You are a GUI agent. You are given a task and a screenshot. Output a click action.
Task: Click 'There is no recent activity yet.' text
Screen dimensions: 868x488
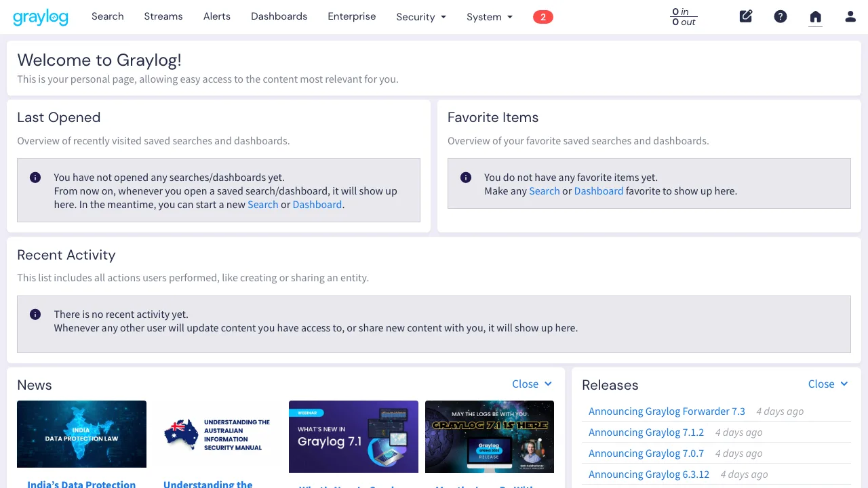[x=121, y=314]
